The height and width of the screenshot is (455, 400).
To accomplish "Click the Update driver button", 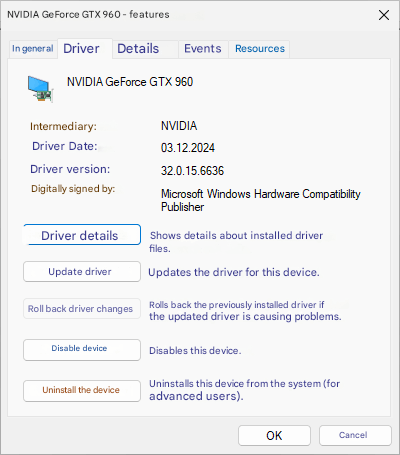I will [82, 272].
